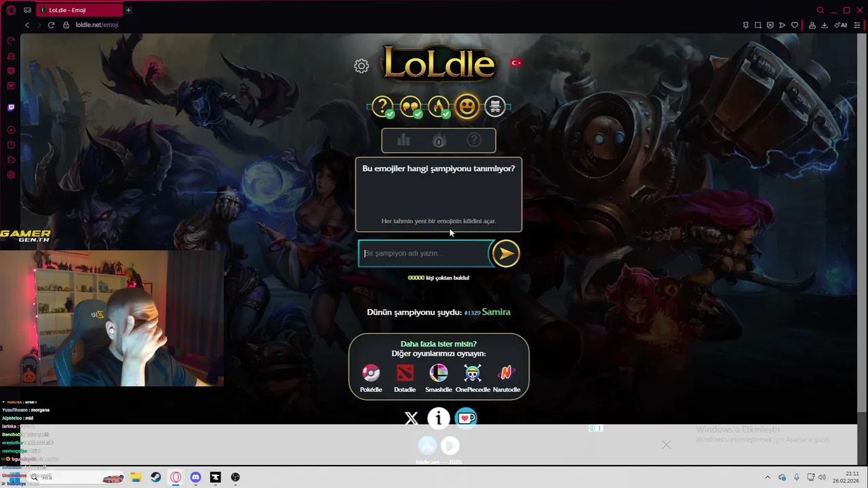Open the GX Corner gamepad icon
Viewport: 868px width, 488px height.
point(27,10)
